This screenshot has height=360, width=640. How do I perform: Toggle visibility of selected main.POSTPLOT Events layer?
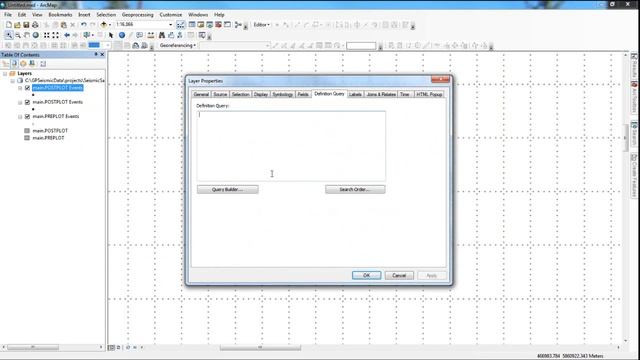tap(27, 88)
